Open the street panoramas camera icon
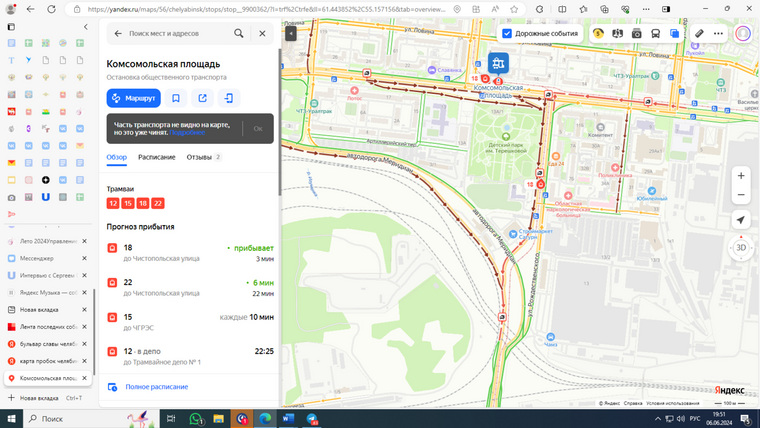The image size is (760, 428). click(x=636, y=33)
